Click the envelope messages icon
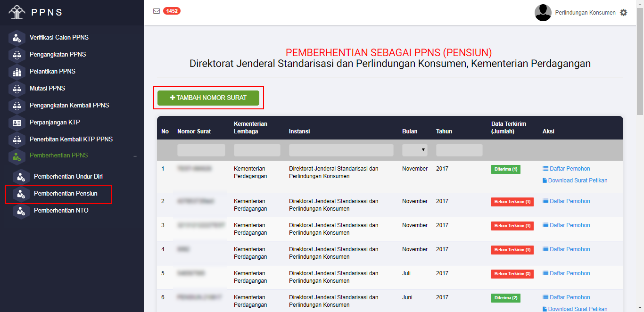This screenshot has width=644, height=312. (x=157, y=11)
